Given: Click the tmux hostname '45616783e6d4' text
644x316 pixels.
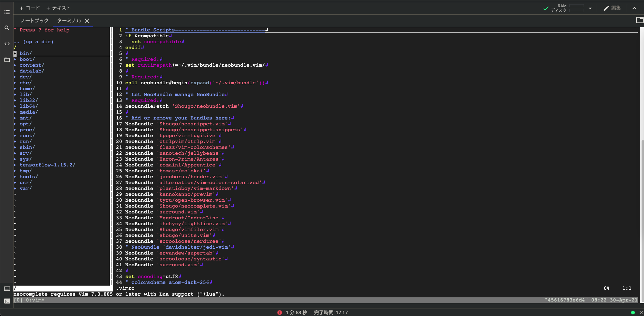Looking at the screenshot, I should [x=566, y=300].
